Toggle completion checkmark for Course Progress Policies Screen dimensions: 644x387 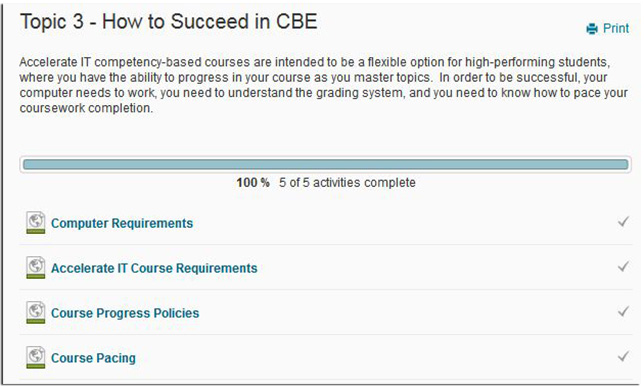pyautogui.click(x=623, y=311)
